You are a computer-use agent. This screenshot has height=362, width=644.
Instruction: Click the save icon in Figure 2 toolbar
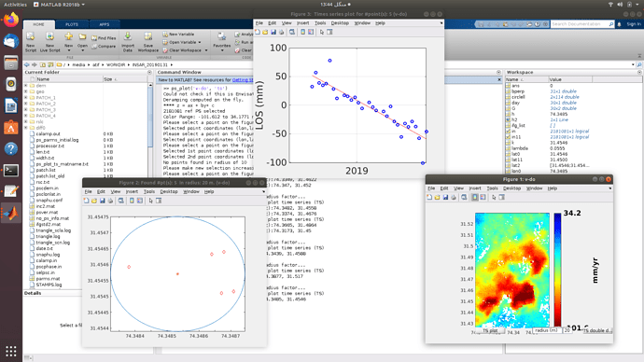pos(103,201)
